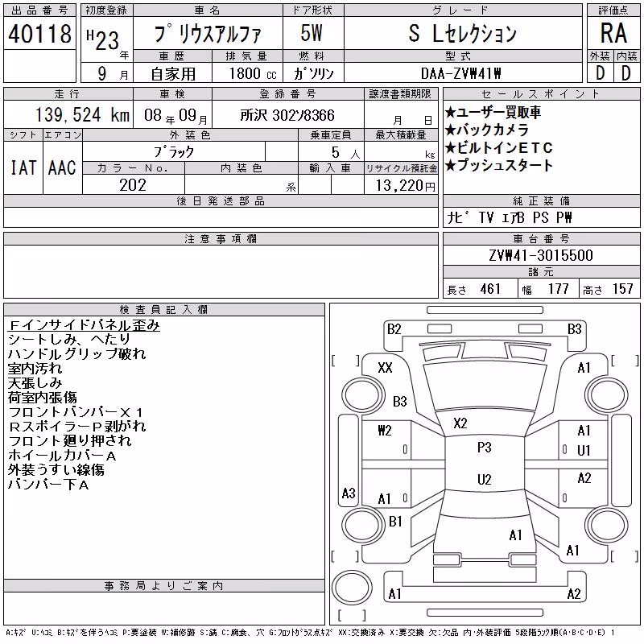Image resolution: width=644 pixels, height=644 pixels.
Task: Select the note バンパー下A
Action: (48, 485)
